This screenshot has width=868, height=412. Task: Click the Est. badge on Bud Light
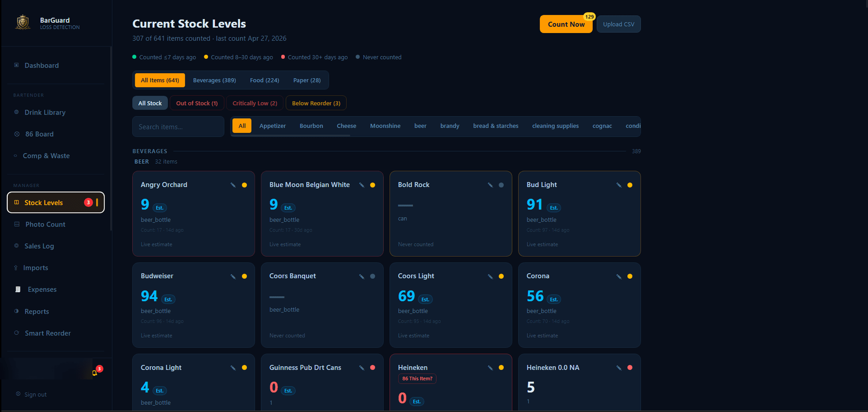coord(554,208)
